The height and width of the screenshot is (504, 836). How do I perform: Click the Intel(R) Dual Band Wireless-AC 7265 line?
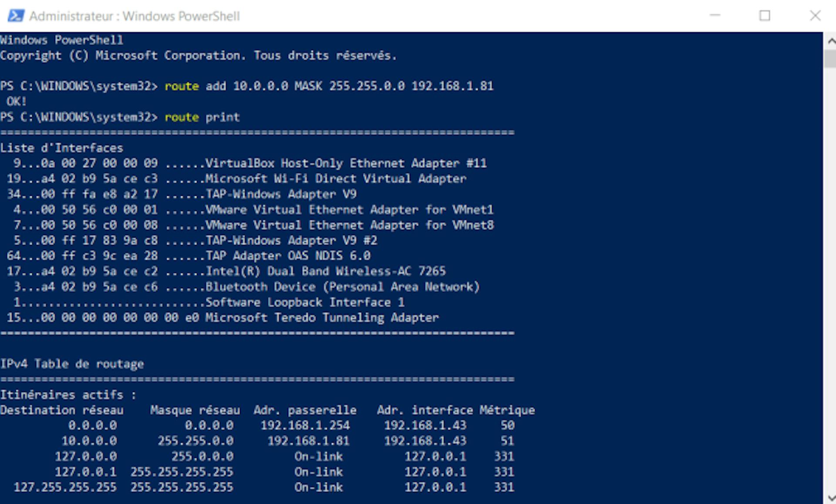(325, 271)
